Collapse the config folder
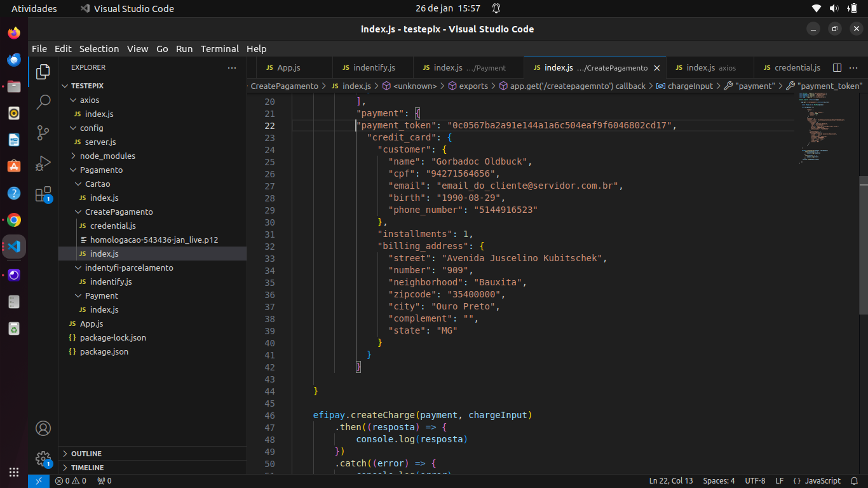This screenshot has height=488, width=868. (x=153, y=128)
